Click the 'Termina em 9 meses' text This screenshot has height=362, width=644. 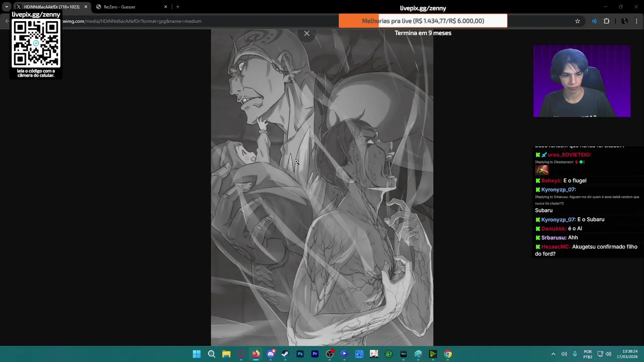tap(423, 33)
